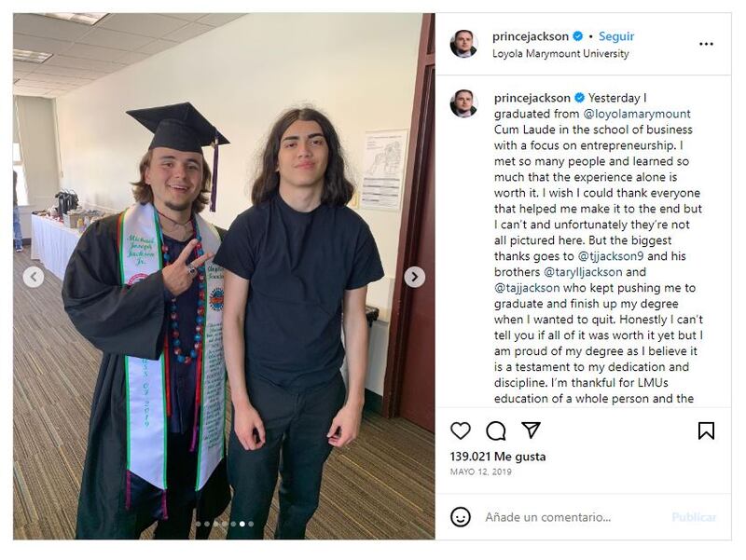Like the post with the heart icon
The height and width of the screenshot is (560, 746).
coord(461,430)
